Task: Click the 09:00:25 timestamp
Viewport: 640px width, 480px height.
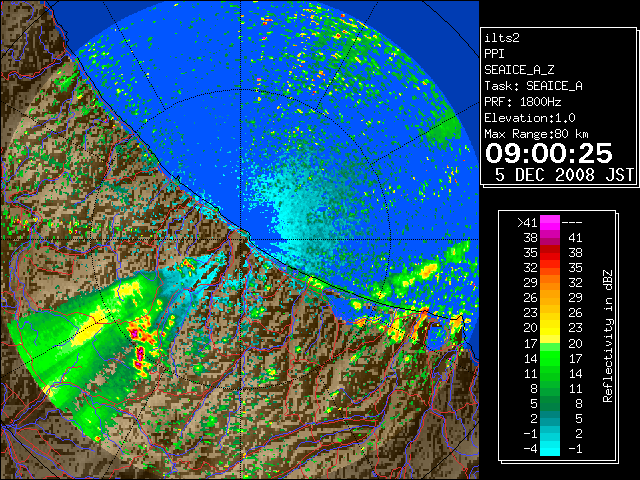Action: (549, 153)
